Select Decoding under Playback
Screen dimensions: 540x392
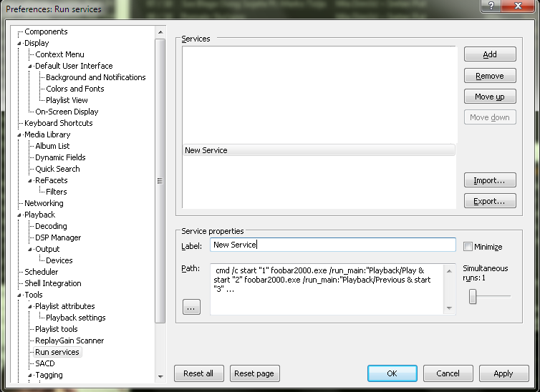click(51, 226)
